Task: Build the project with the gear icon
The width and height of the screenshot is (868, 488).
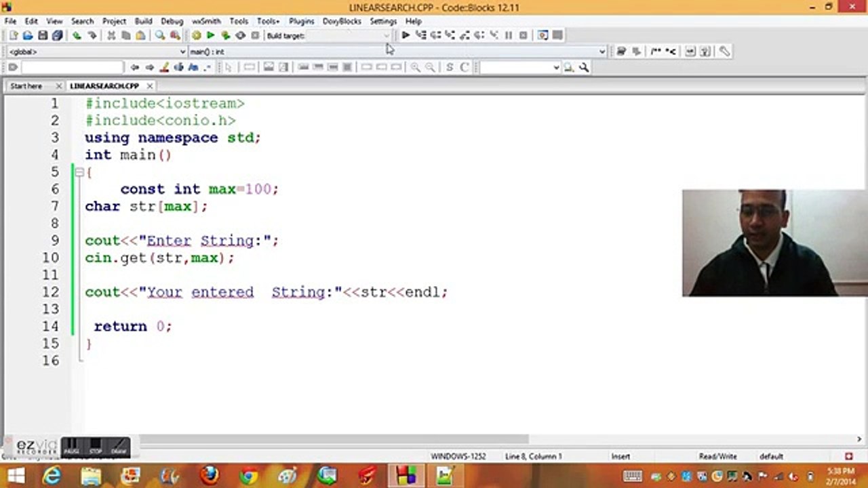Action: (196, 35)
